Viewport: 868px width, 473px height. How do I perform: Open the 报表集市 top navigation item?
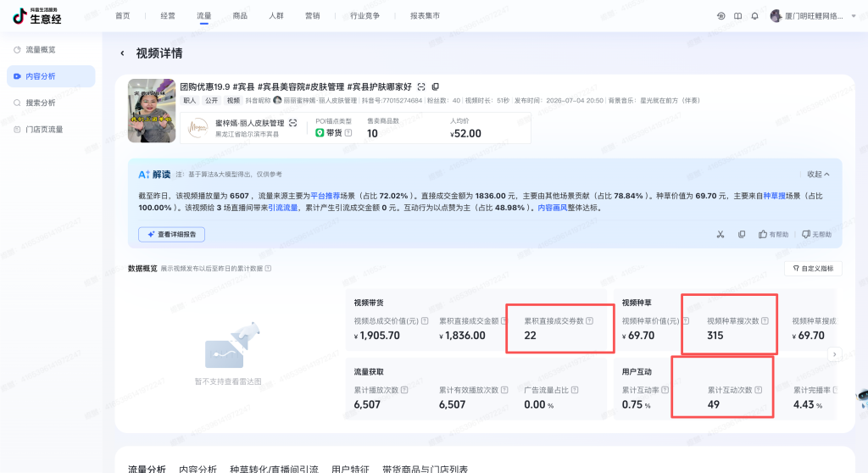(426, 16)
